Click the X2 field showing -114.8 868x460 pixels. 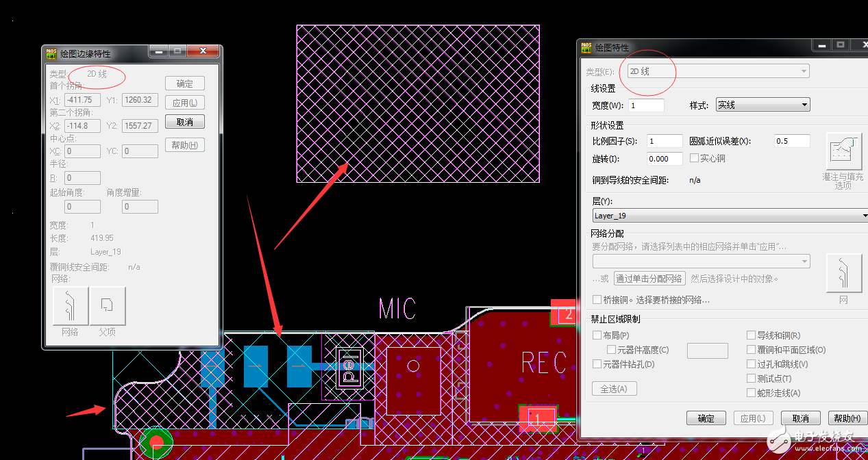pos(82,126)
